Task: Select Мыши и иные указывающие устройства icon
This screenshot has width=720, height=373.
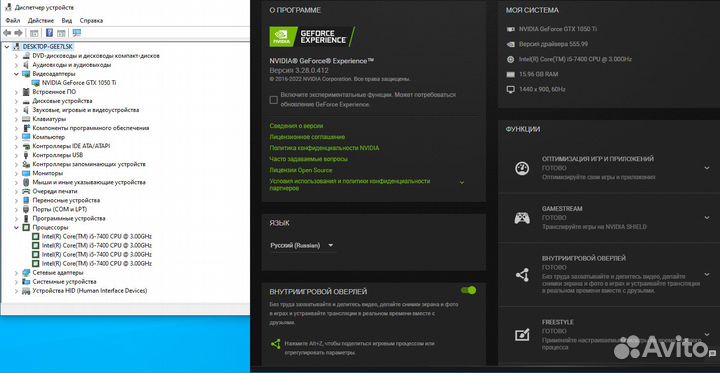Action: coord(26,182)
